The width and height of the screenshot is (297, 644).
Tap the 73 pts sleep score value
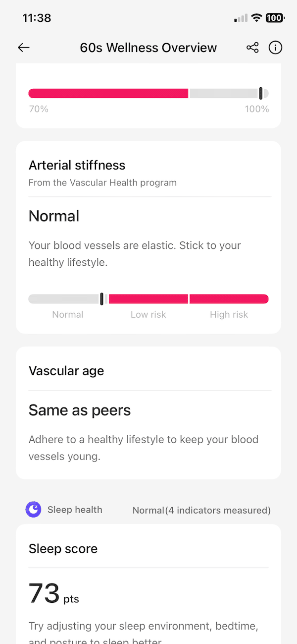(53, 593)
